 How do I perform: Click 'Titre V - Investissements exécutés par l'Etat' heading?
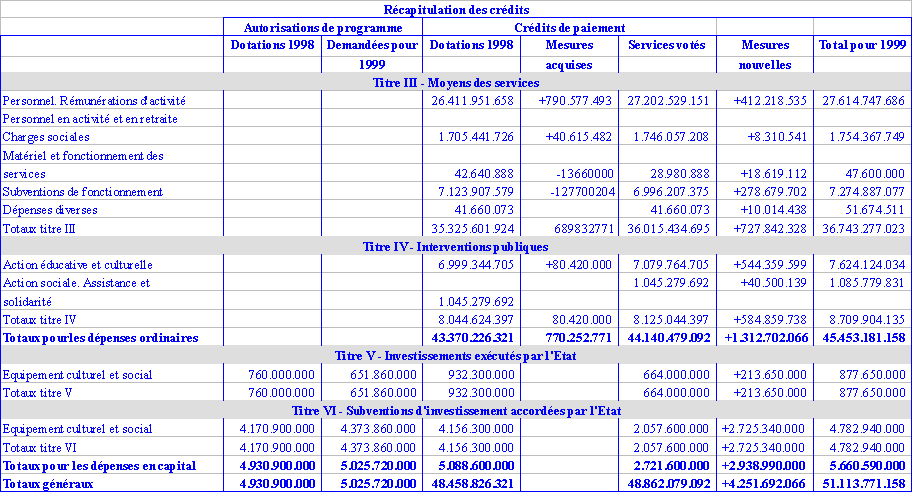point(456,355)
